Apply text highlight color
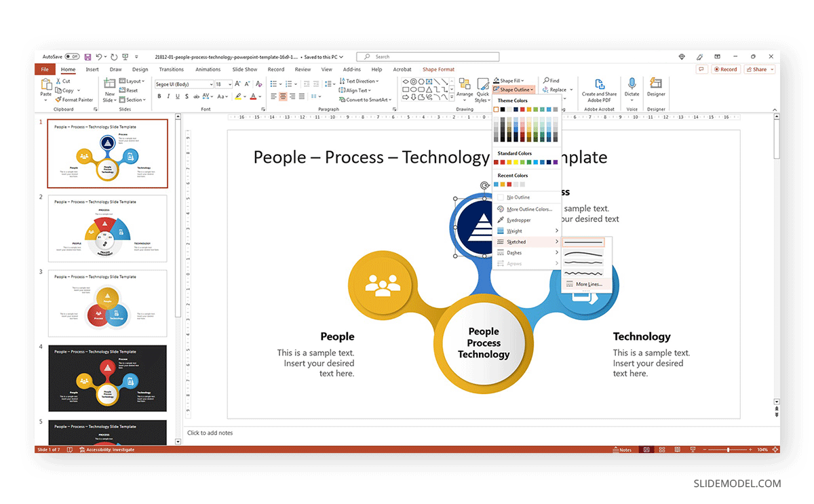 (239, 96)
